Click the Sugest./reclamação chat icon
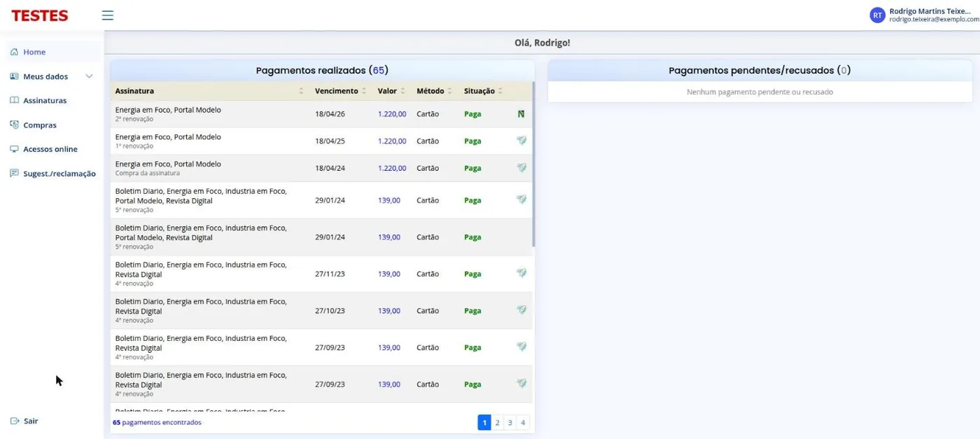The height and width of the screenshot is (439, 980). click(x=14, y=173)
